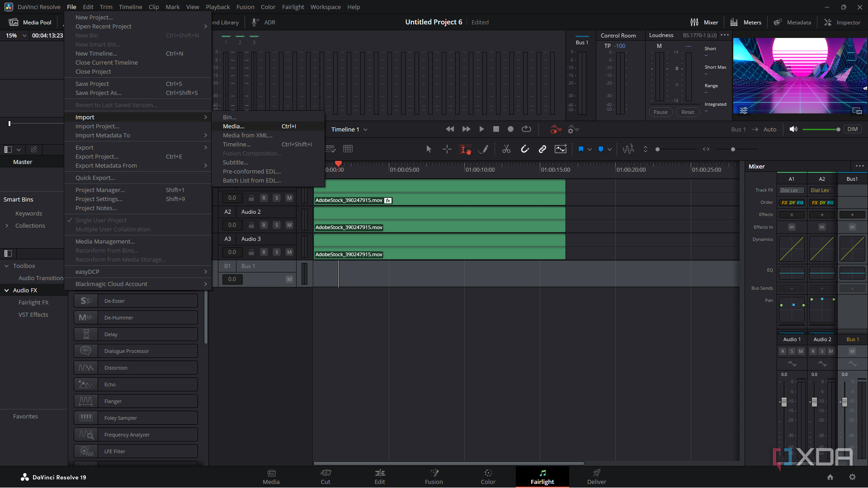Choose Media... in Import submenu
This screenshot has height=488, width=868.
(268, 126)
